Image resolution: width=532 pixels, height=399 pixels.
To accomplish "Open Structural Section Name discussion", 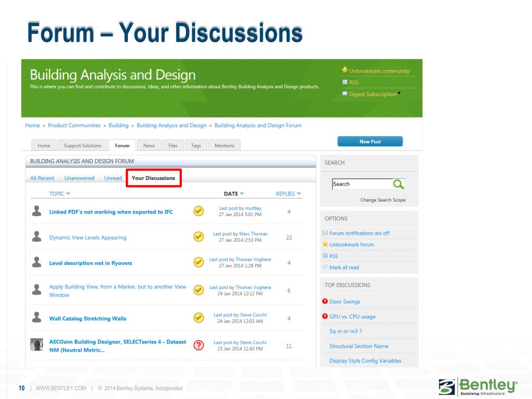I will [358, 346].
